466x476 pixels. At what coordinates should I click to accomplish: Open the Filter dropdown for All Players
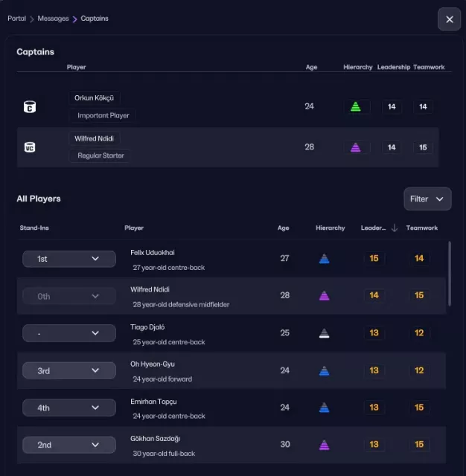point(427,199)
